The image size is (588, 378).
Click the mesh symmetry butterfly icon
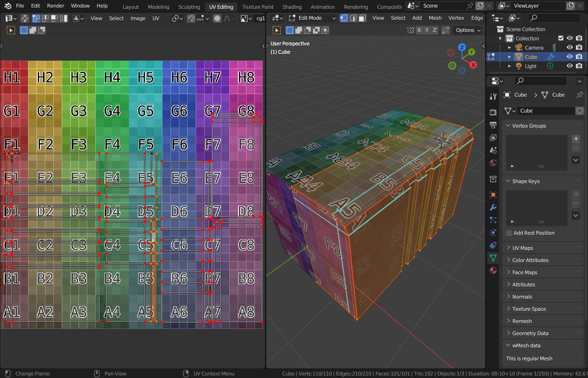(410, 30)
